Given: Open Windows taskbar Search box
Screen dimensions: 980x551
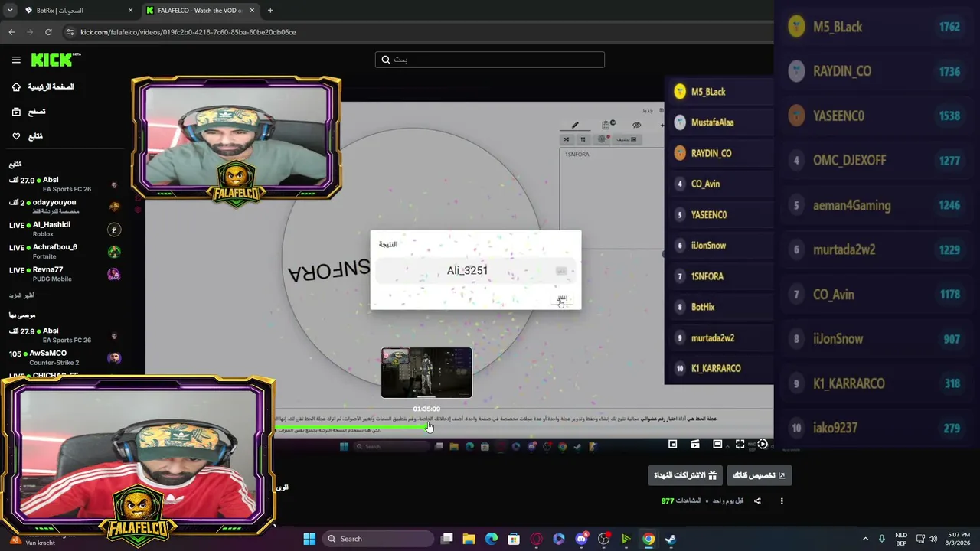Looking at the screenshot, I should (377, 539).
